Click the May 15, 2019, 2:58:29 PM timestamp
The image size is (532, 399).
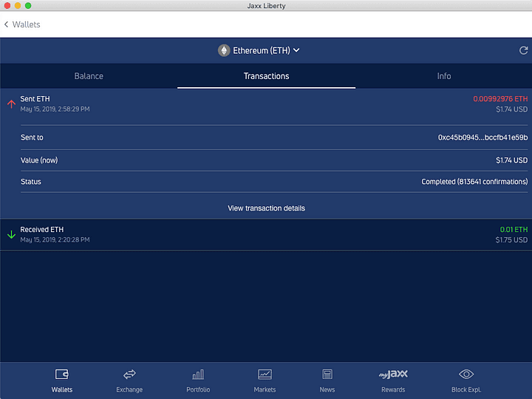(55, 109)
